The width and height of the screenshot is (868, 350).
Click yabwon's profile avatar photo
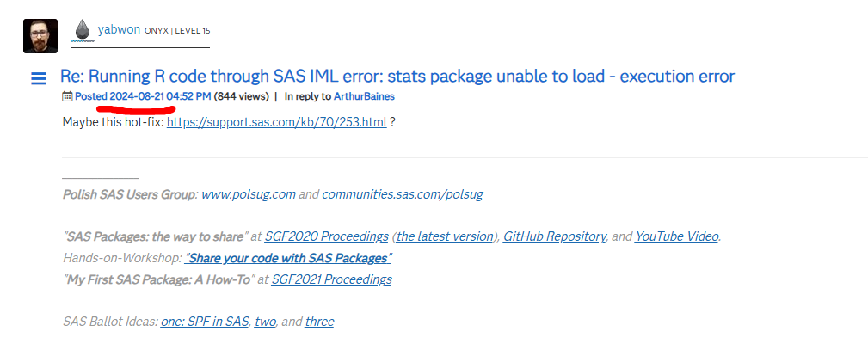(x=40, y=36)
